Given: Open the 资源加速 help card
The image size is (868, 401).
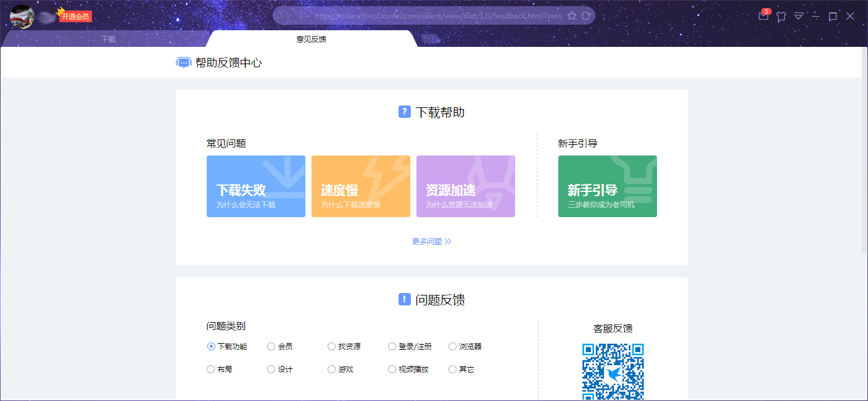Looking at the screenshot, I should click(x=465, y=186).
